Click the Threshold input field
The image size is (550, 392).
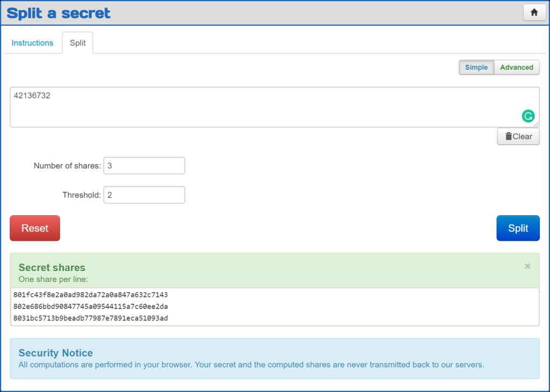click(144, 194)
